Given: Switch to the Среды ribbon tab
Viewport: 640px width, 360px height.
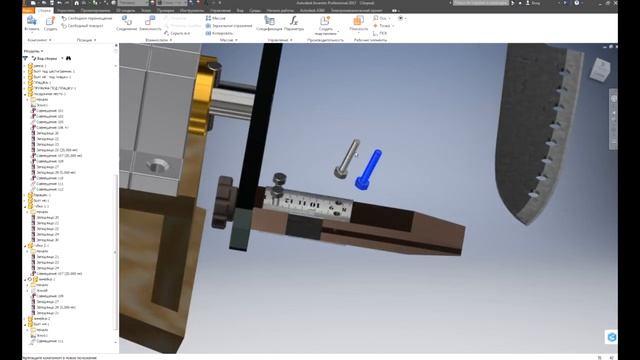Looking at the screenshot, I should (255, 10).
